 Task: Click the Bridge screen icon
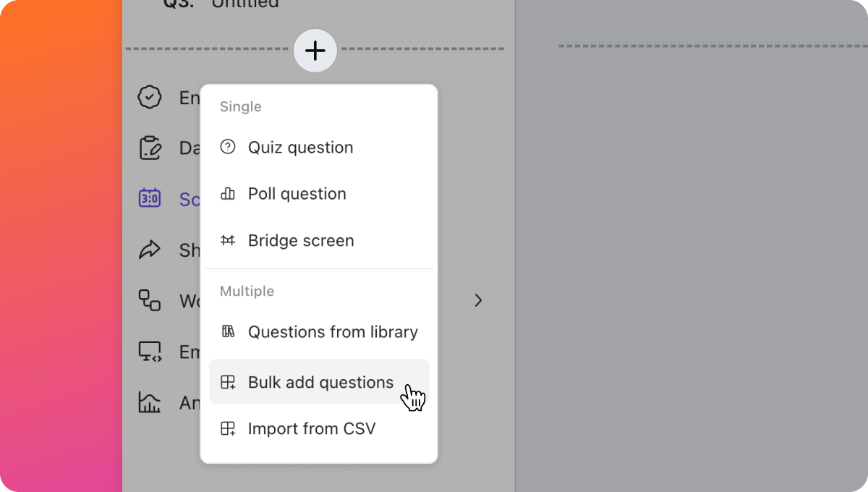tap(228, 240)
